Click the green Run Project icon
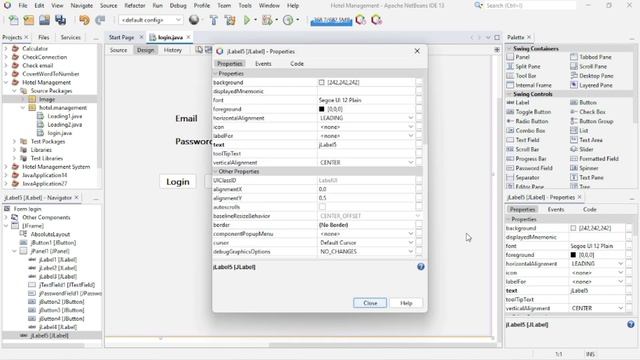This screenshot has height=360, width=640. pyautogui.click(x=247, y=20)
